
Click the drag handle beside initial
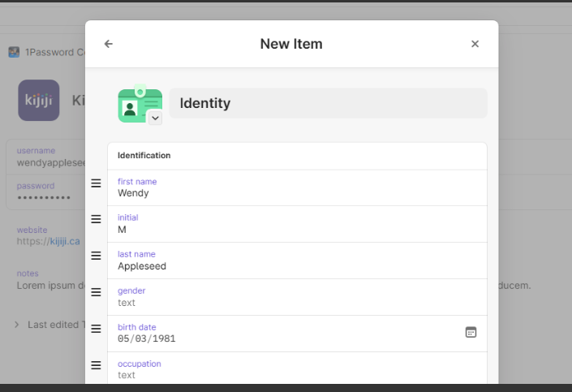[96, 219]
